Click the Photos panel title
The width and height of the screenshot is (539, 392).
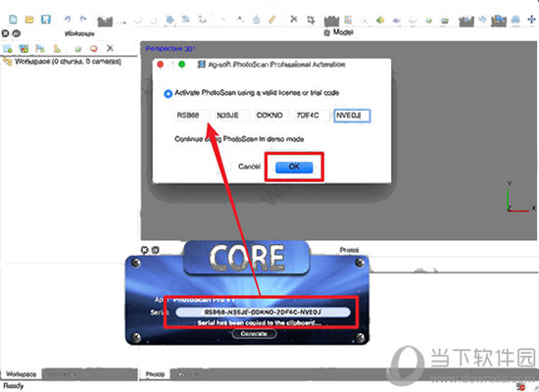[349, 250]
